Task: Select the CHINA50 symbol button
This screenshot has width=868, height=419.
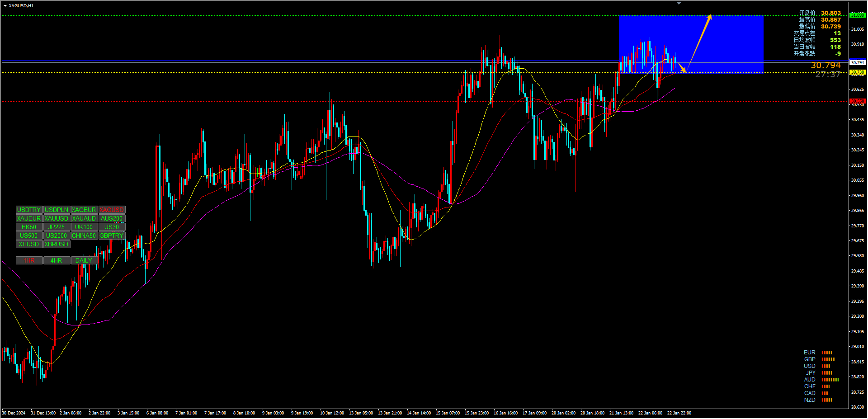Action: click(x=85, y=236)
